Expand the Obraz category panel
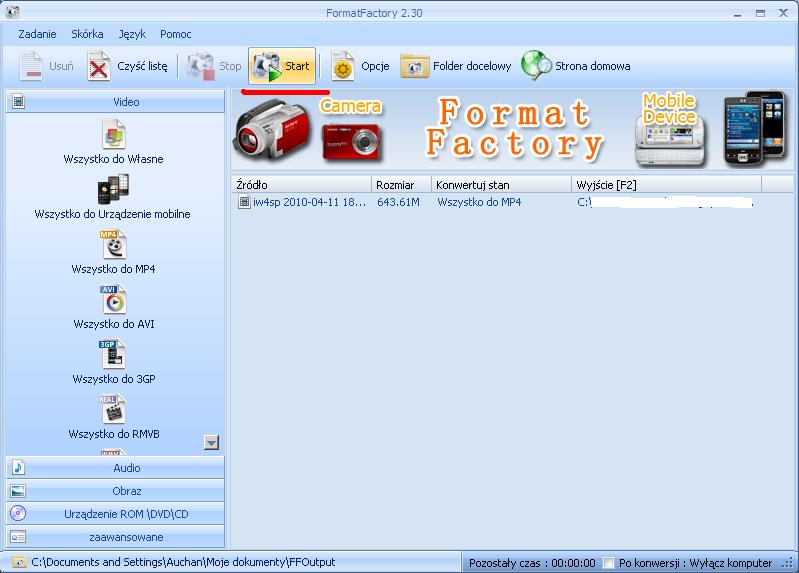Screen dimensions: 799x573 [x=115, y=491]
